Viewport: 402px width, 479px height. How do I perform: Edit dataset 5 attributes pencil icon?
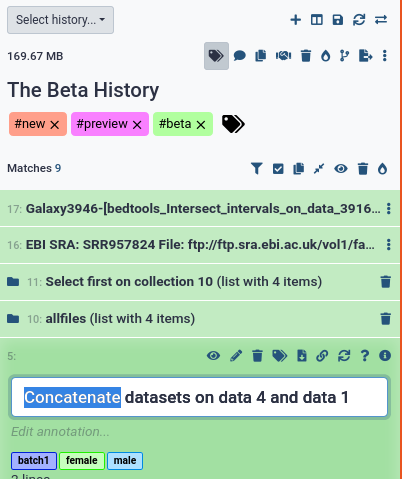[x=236, y=356]
